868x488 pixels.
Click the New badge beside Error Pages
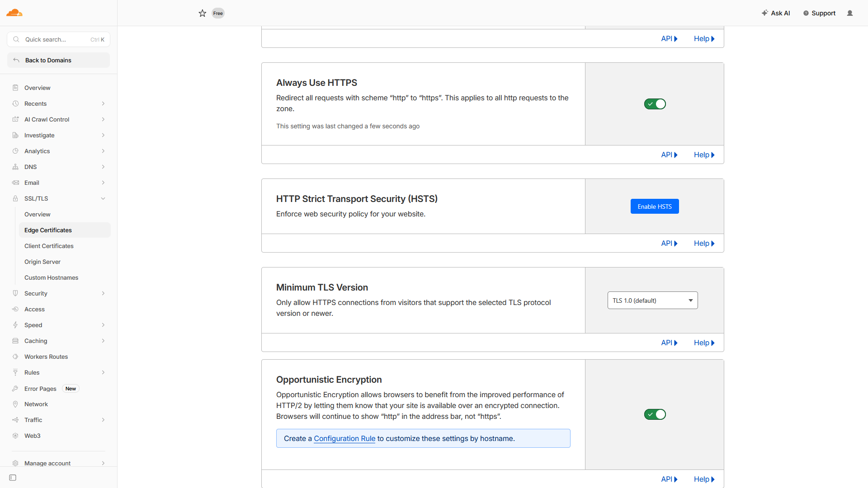[x=71, y=389]
